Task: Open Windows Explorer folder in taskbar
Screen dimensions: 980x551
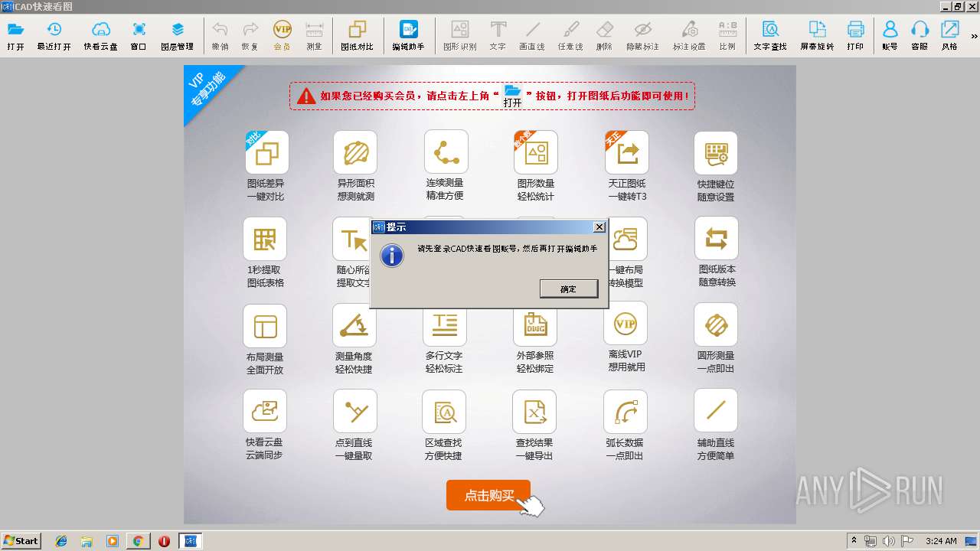Action: click(x=87, y=541)
